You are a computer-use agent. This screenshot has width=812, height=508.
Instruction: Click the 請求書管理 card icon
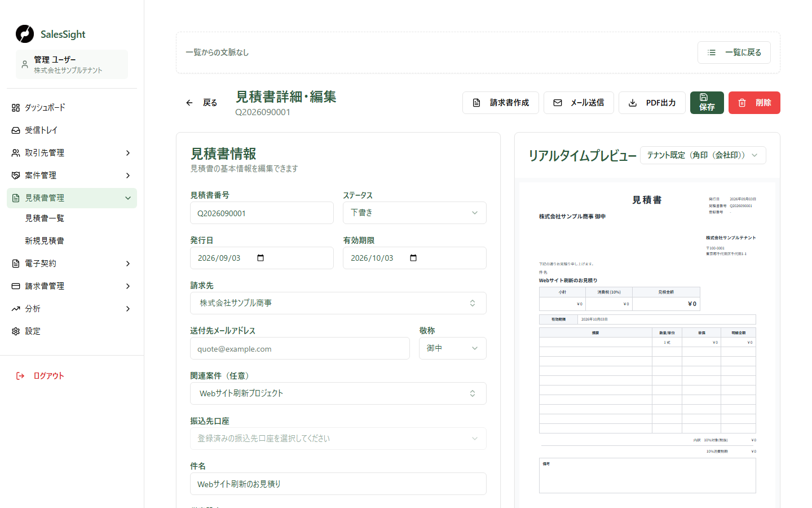point(16,286)
